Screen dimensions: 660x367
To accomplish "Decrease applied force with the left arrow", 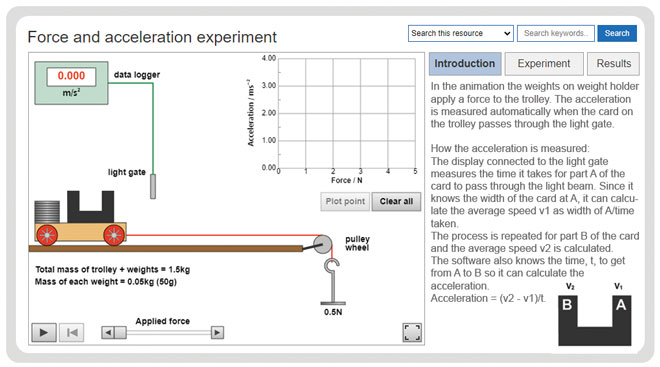I will click(x=107, y=332).
